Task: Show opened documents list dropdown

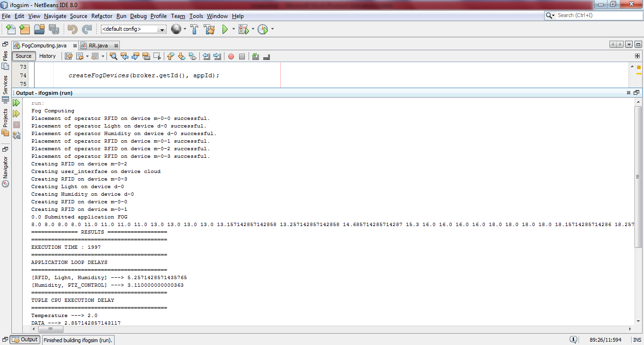Action: (x=629, y=45)
